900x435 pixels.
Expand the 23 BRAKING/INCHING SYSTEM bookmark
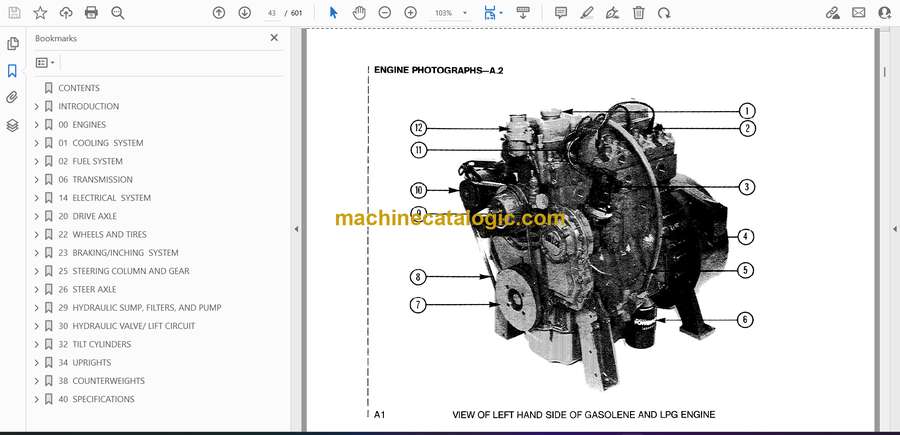click(x=37, y=253)
